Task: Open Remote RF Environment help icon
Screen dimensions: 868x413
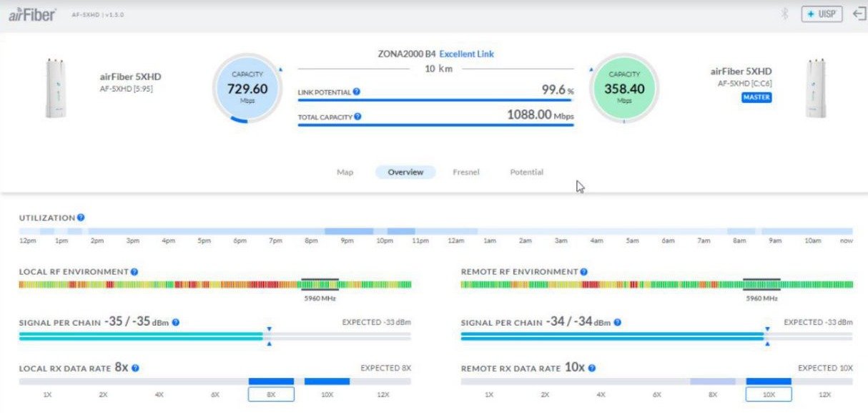Action: pyautogui.click(x=583, y=272)
